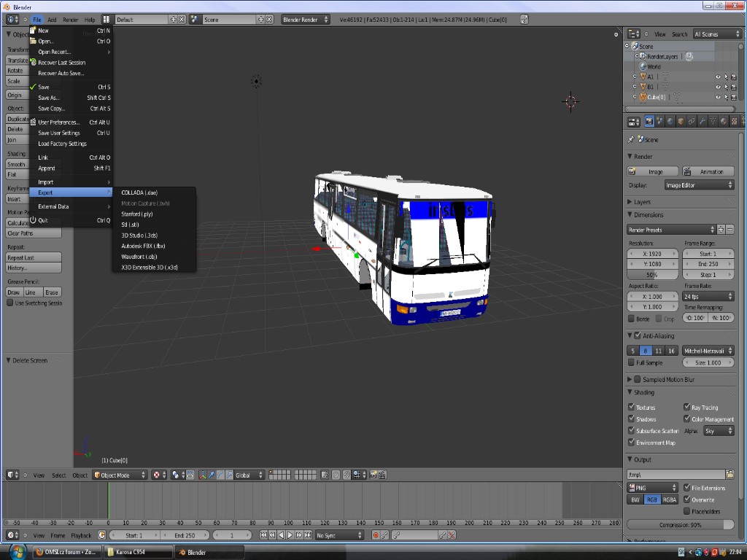747x560 pixels.
Task: Disable the Ray Tracing checkbox
Action: tap(687, 408)
